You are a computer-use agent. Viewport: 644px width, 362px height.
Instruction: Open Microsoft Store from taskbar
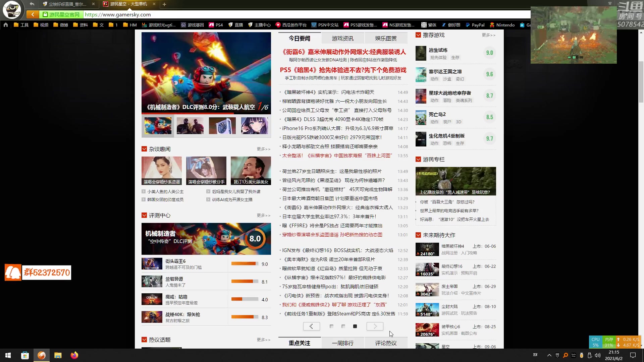(x=25, y=355)
